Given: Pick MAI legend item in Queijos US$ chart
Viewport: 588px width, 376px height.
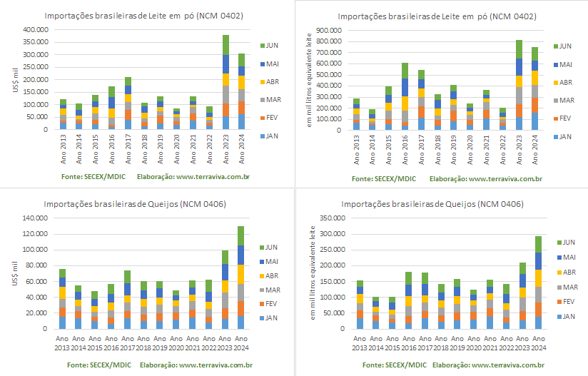Looking at the screenshot, I should (269, 262).
